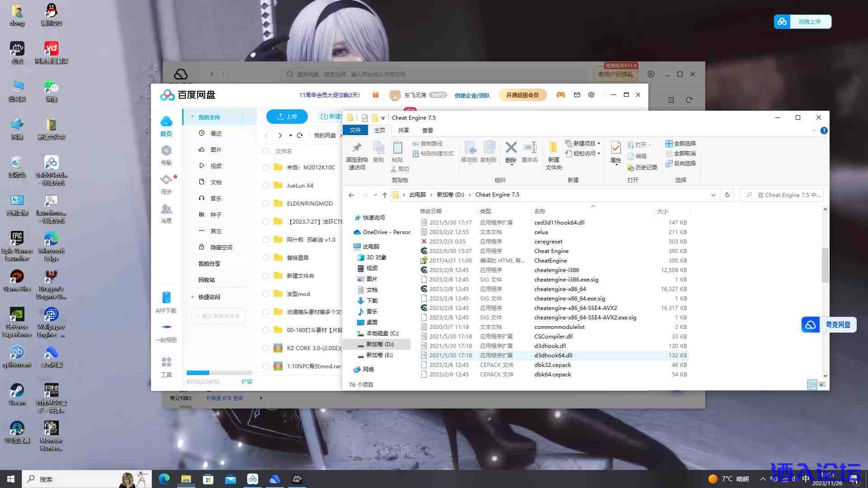Tick the checkbox for ELDENRINGMOD folder
Viewport: 868px width, 488px height.
pyautogui.click(x=265, y=203)
